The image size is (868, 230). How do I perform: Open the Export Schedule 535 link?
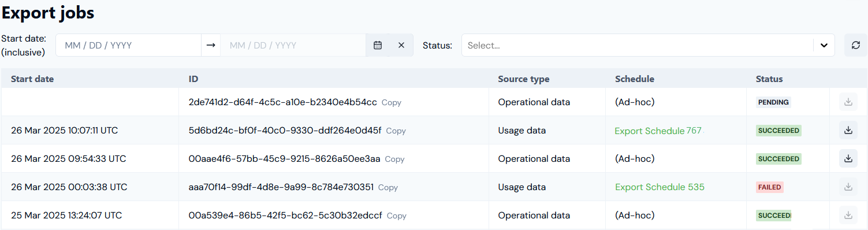(x=660, y=187)
